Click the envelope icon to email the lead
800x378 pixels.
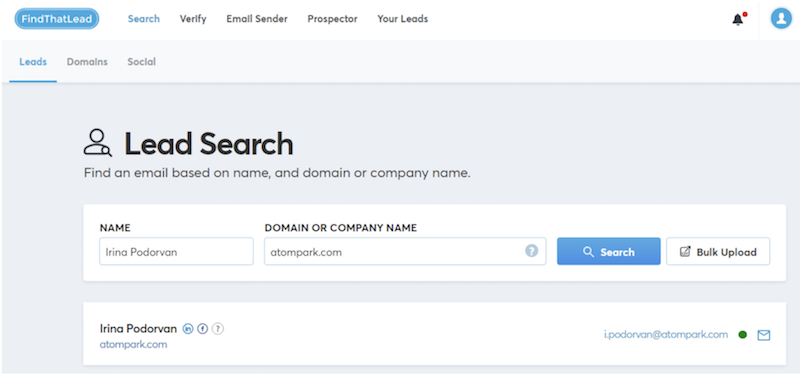[763, 335]
